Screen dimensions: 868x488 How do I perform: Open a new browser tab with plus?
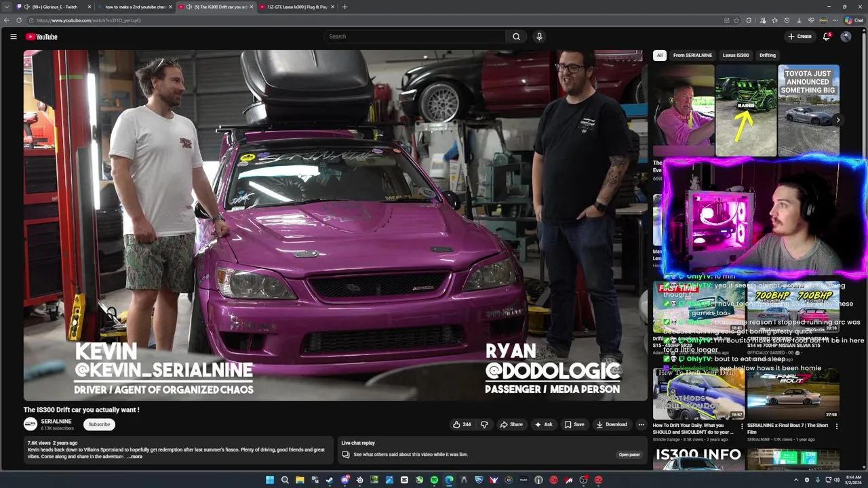(344, 7)
